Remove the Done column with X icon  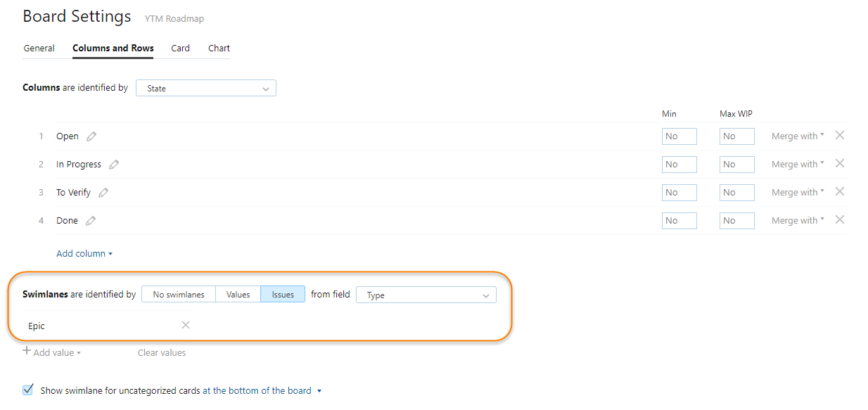839,220
